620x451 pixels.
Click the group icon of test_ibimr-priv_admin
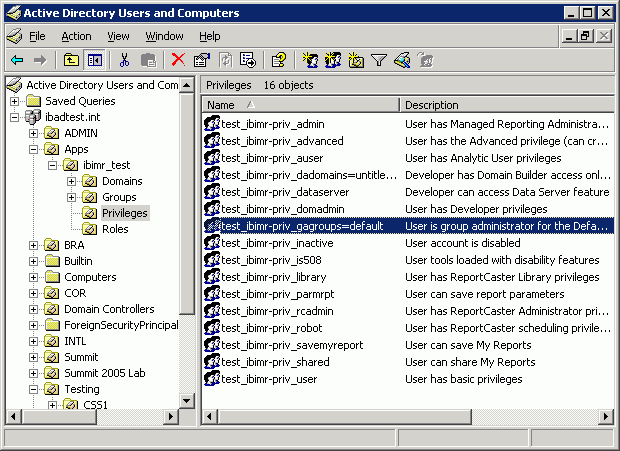[212, 124]
